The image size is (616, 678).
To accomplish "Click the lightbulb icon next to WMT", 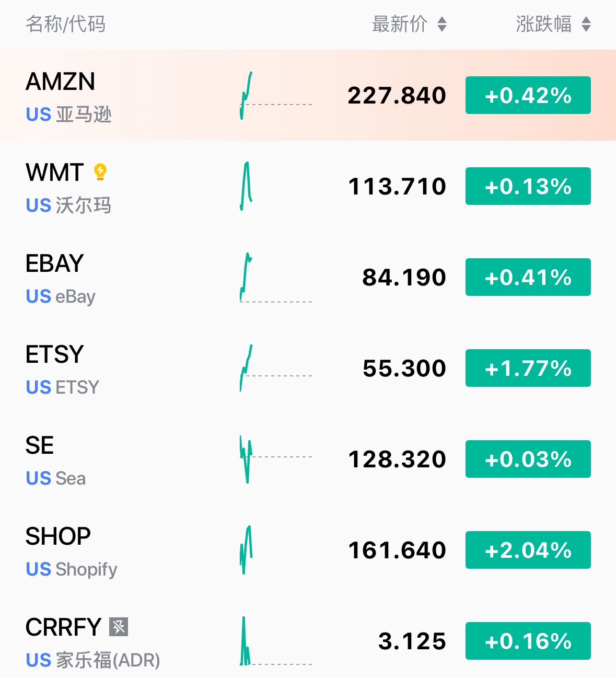I will click(100, 171).
